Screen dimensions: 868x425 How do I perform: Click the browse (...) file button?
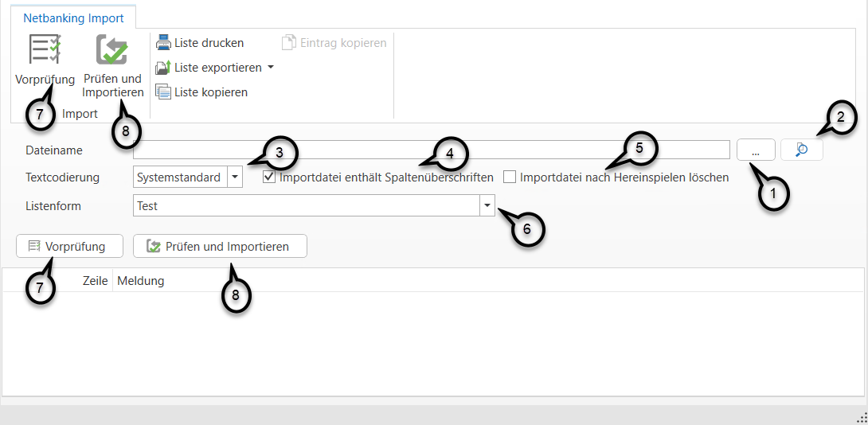click(x=755, y=150)
